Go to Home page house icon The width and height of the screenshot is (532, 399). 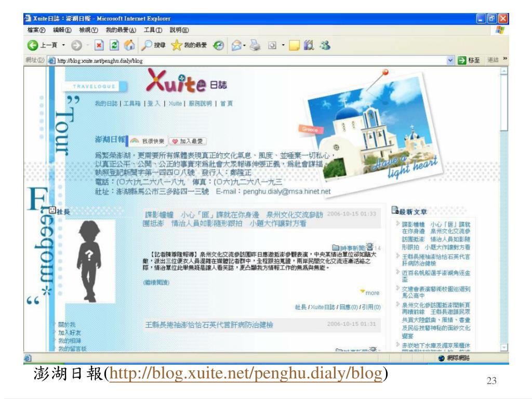pyautogui.click(x=129, y=45)
